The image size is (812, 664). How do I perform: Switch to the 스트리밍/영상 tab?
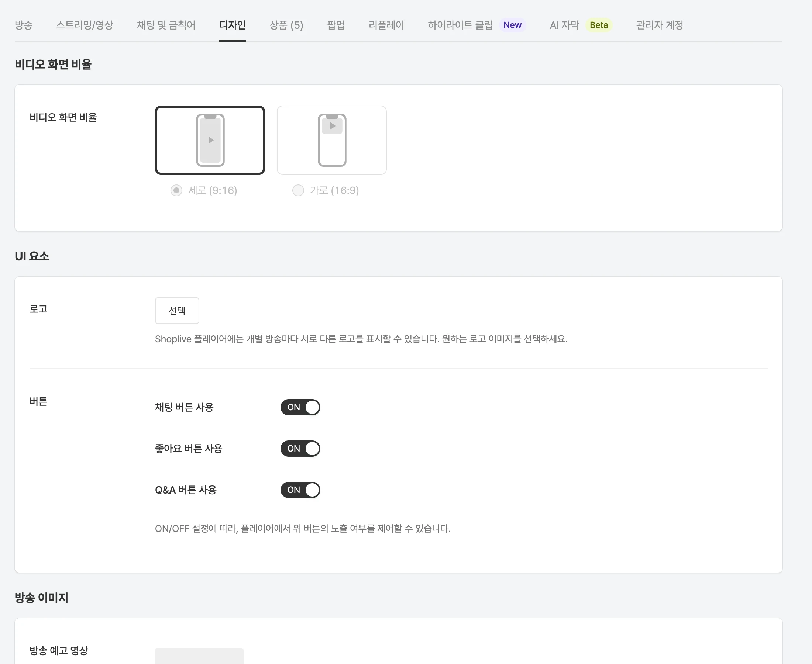click(85, 25)
